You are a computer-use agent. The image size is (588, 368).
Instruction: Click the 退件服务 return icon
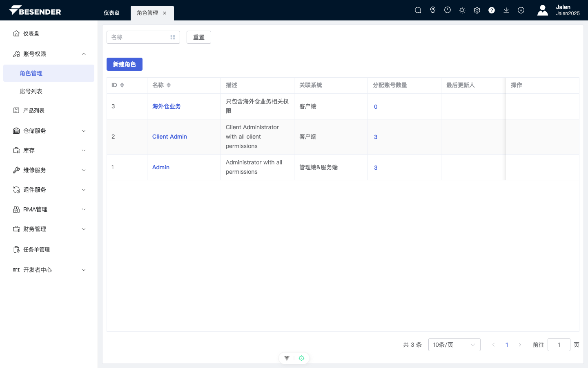pos(16,190)
